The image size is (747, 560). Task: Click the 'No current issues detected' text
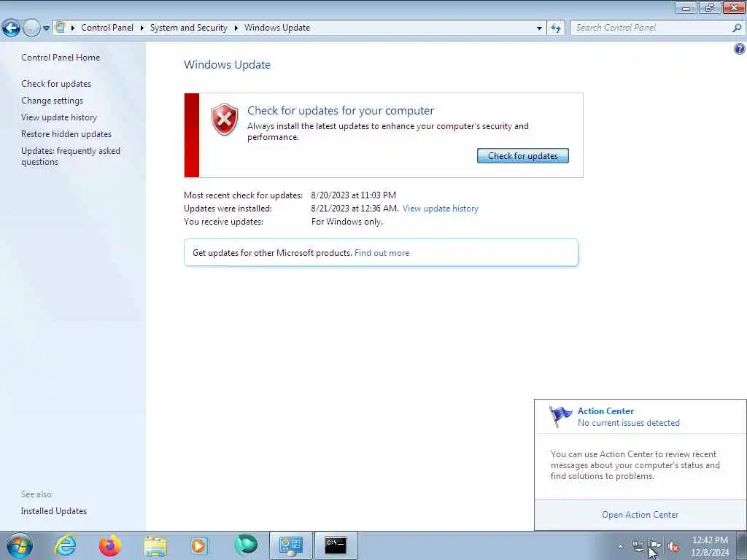(628, 423)
